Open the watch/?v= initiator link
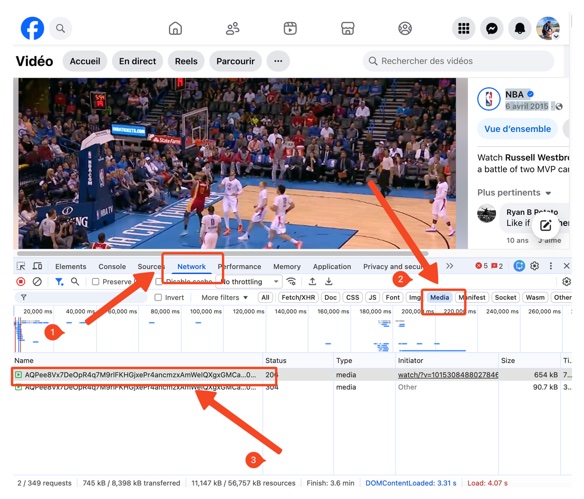This screenshot has height=499, width=584. 448,375
